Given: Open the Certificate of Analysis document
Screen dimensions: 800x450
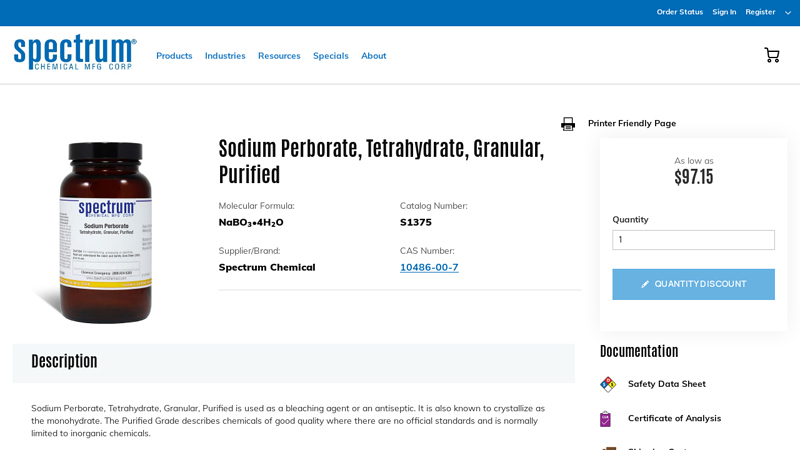Looking at the screenshot, I should tap(674, 418).
